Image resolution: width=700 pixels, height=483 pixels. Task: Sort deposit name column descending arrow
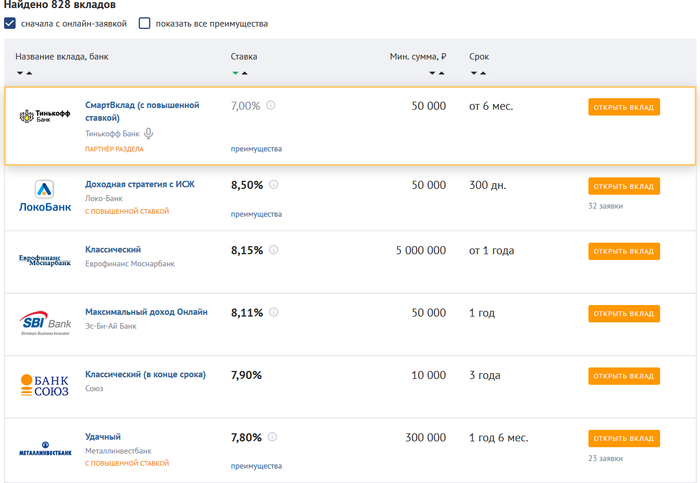(20, 73)
